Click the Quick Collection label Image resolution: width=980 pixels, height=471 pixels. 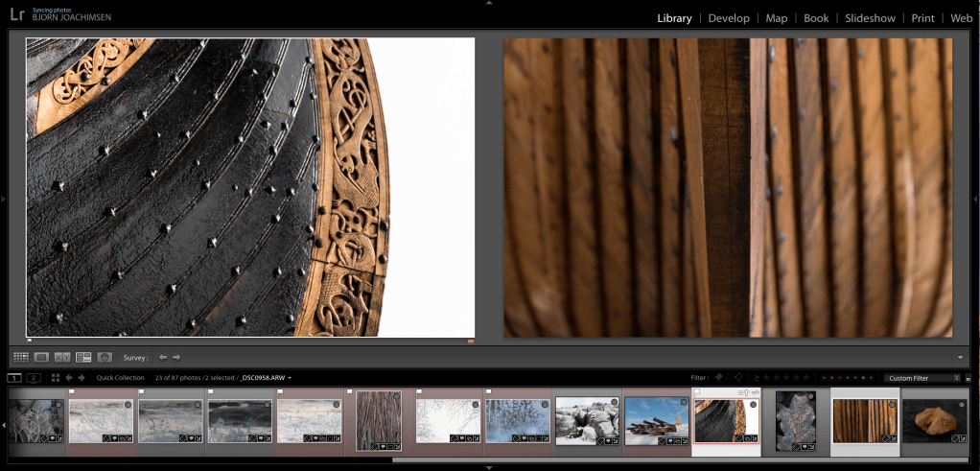pyautogui.click(x=120, y=378)
